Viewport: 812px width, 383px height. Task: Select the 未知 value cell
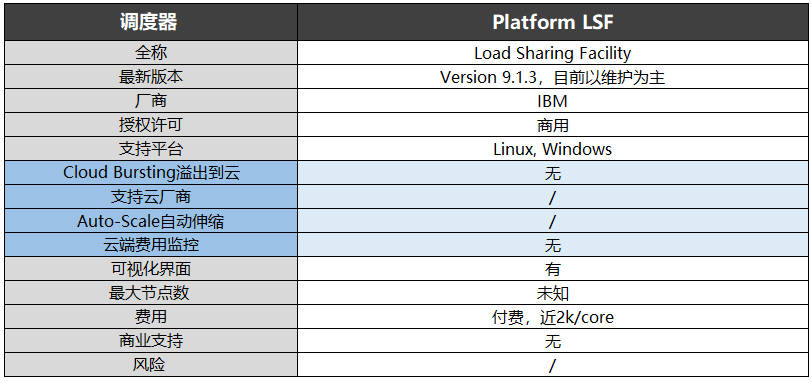[552, 293]
